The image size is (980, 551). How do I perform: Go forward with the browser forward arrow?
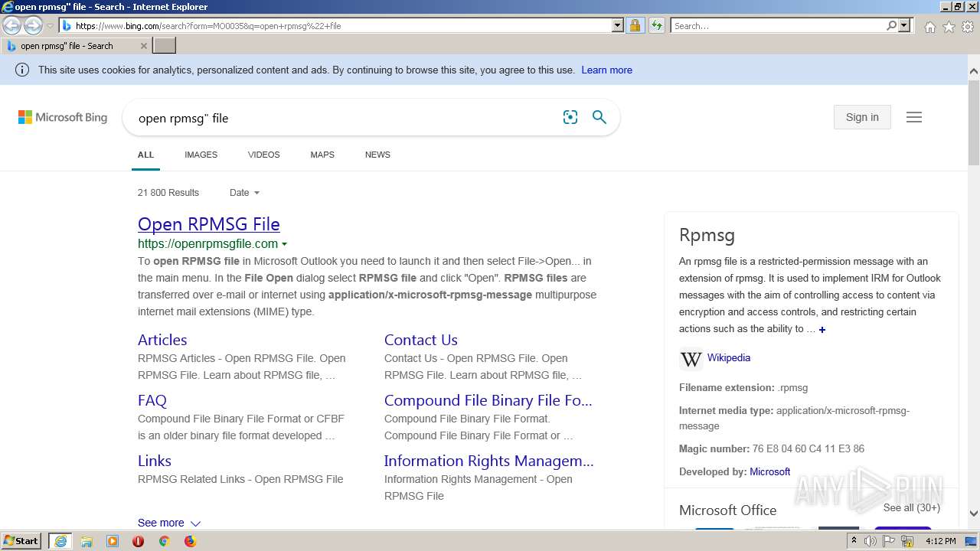pos(33,25)
